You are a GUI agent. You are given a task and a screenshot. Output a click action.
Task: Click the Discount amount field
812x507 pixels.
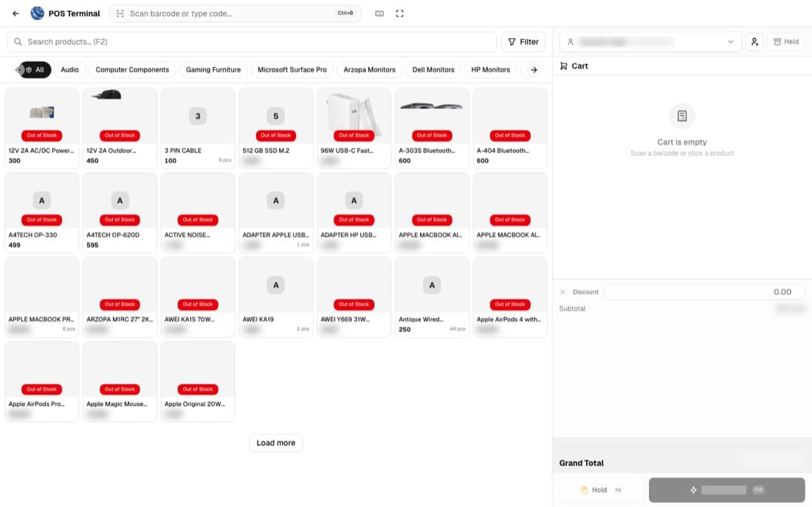pyautogui.click(x=704, y=292)
